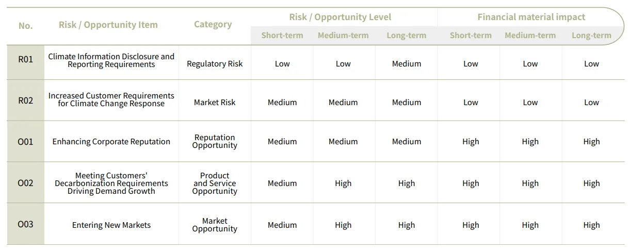Click the "Market Opportunity" category cell
The height and width of the screenshot is (251, 644).
point(215,225)
